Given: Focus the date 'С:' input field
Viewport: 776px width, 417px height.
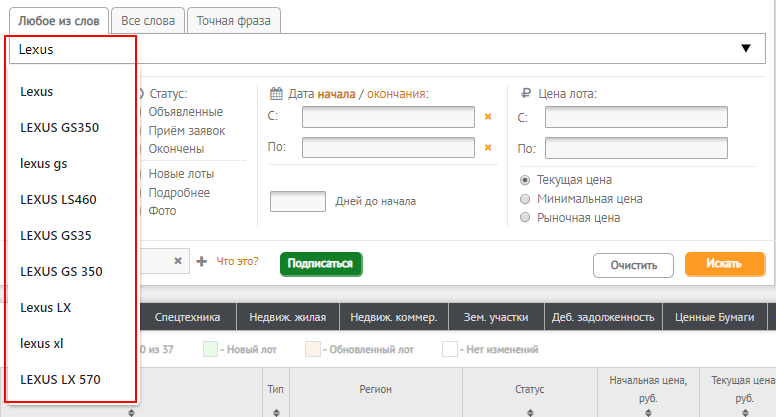Looking at the screenshot, I should click(388, 117).
